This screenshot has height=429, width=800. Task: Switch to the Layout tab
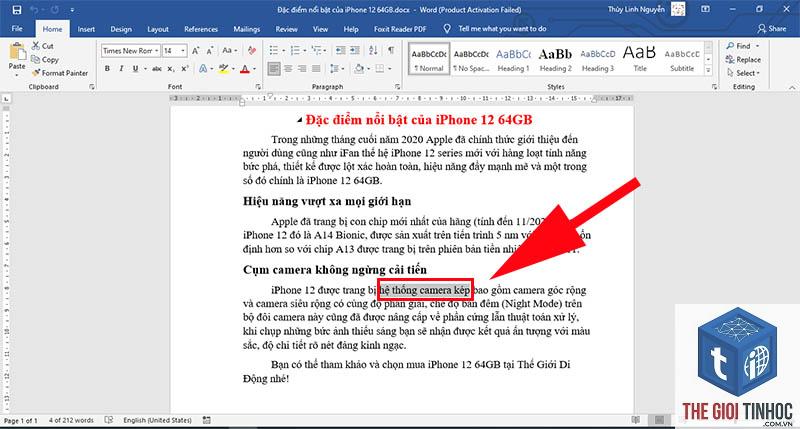[x=158, y=29]
